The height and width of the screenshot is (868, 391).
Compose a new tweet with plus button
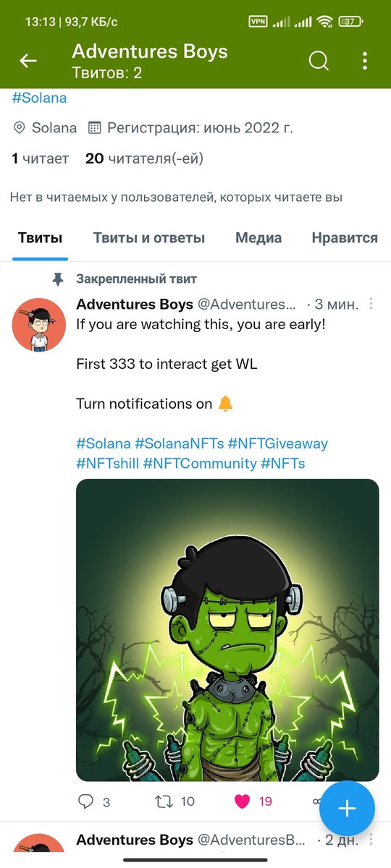[x=347, y=808]
